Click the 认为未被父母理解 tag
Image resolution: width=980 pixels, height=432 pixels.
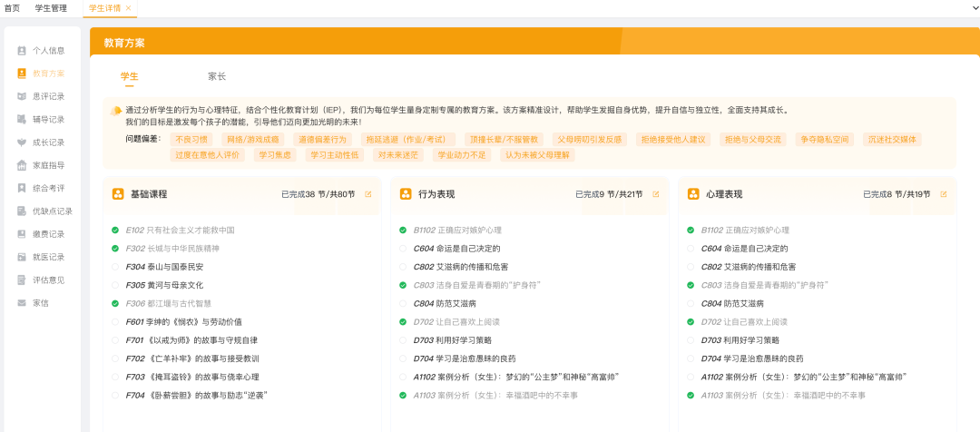click(537, 155)
